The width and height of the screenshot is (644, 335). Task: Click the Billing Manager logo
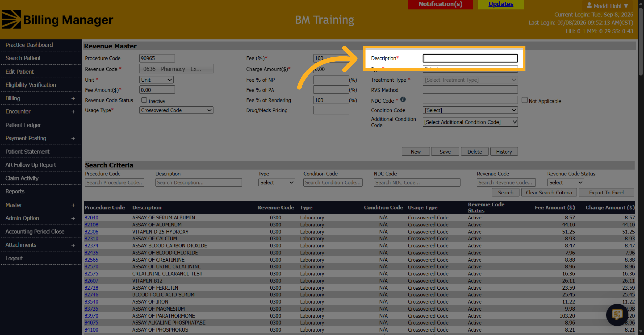click(x=58, y=20)
